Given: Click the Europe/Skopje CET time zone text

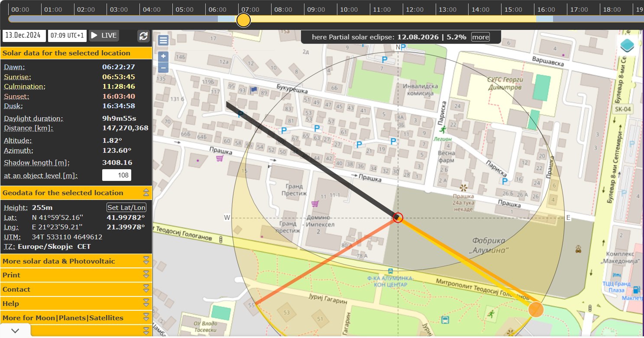Looking at the screenshot, I should pyautogui.click(x=54, y=247).
